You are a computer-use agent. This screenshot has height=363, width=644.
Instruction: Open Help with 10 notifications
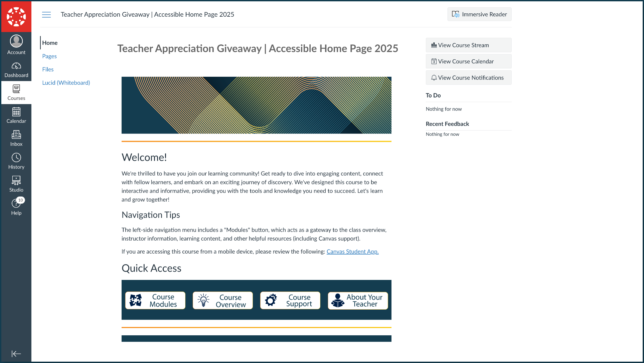[x=16, y=206]
